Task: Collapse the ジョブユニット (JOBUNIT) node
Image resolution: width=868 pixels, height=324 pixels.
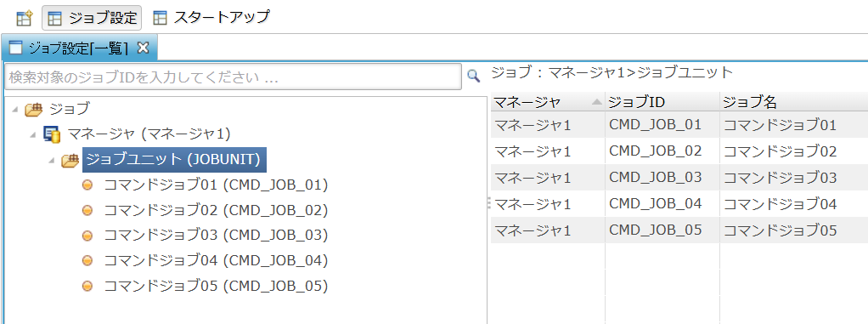Action: pos(51,161)
